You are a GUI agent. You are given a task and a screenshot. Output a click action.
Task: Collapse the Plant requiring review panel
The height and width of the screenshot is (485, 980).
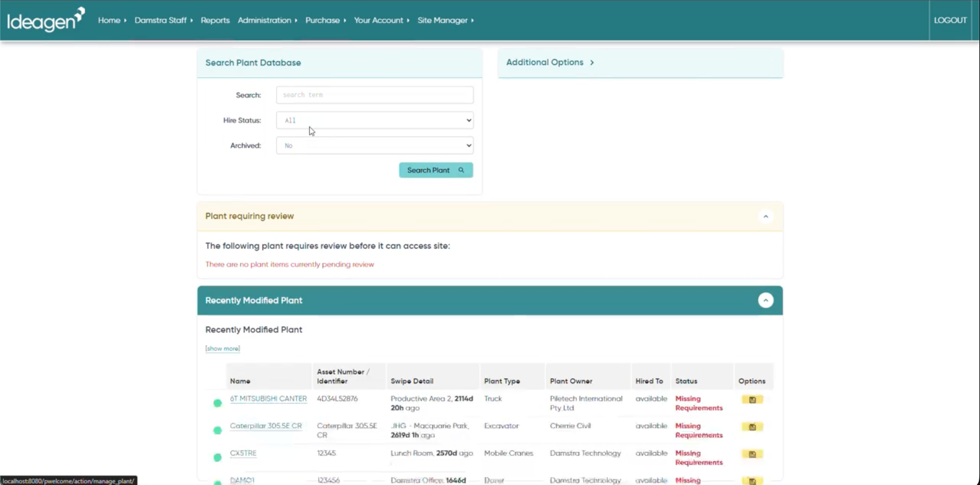pos(765,217)
